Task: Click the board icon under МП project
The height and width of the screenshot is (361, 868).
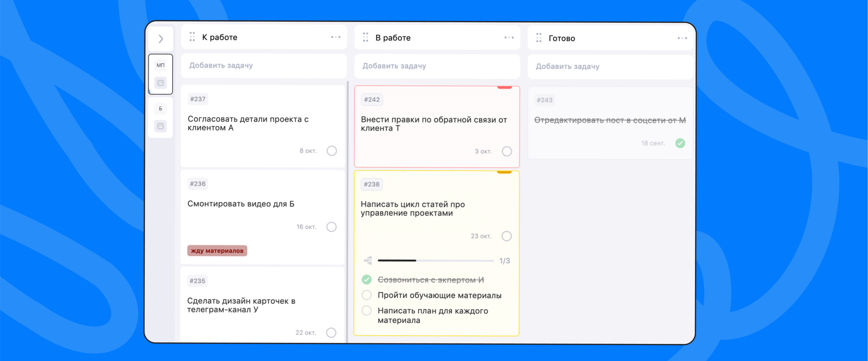Action: [x=160, y=83]
